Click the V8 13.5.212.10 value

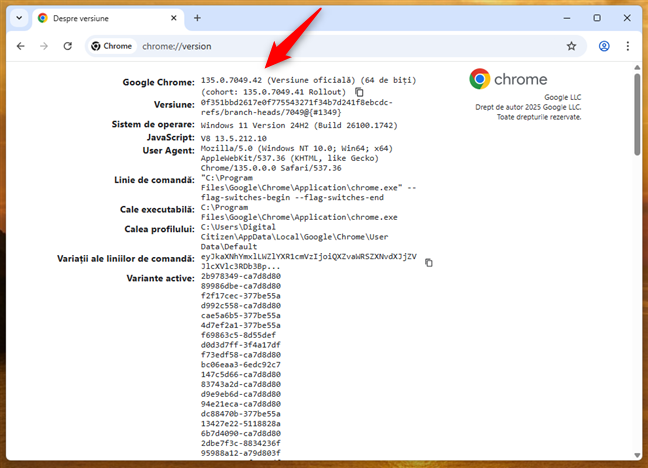(x=234, y=138)
